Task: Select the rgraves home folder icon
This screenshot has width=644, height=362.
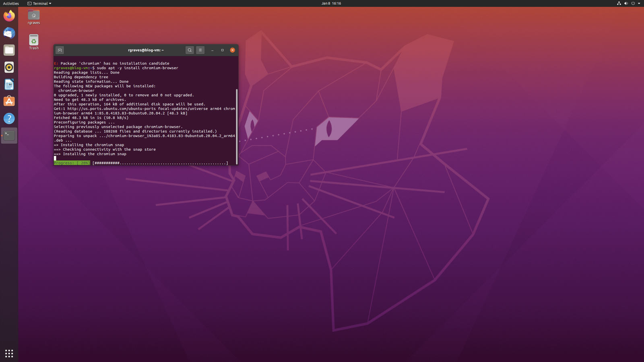Action: [x=34, y=16]
